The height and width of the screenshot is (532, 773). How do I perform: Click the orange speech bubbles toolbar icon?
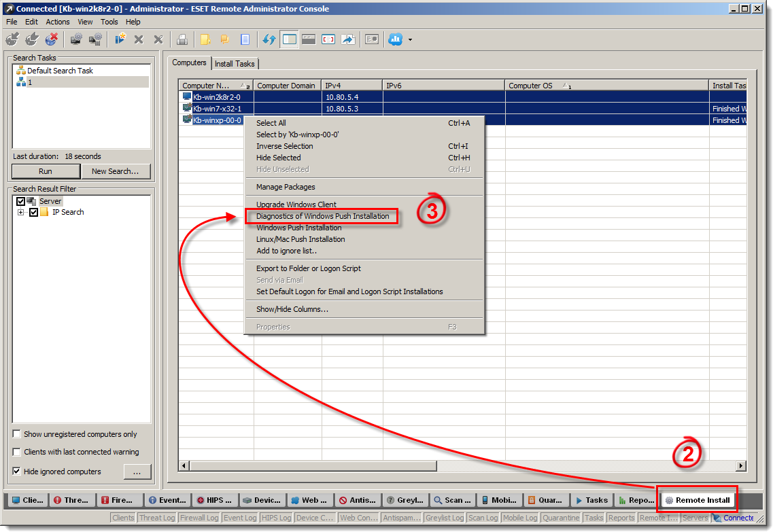(225, 39)
